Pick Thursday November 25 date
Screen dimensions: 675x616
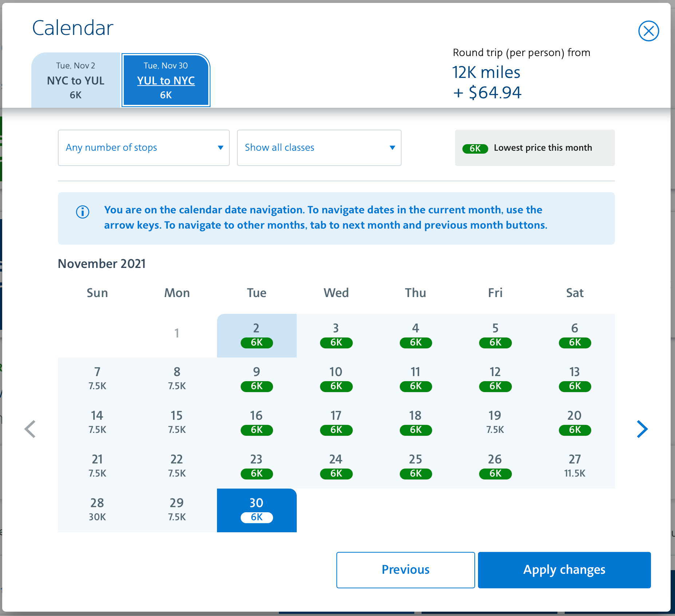click(416, 467)
